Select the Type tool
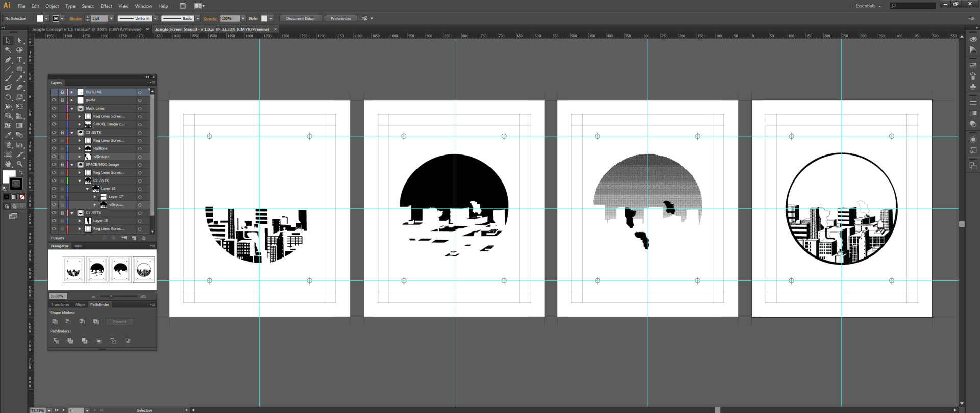Viewport: 980px width, 413px height. (19, 60)
